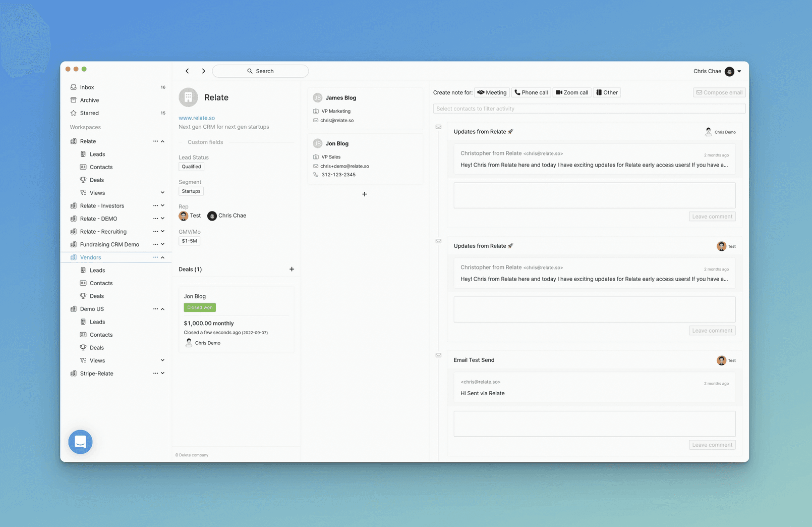This screenshot has height=527, width=812.
Task: Open the Jon Blog deal card title
Action: point(195,296)
